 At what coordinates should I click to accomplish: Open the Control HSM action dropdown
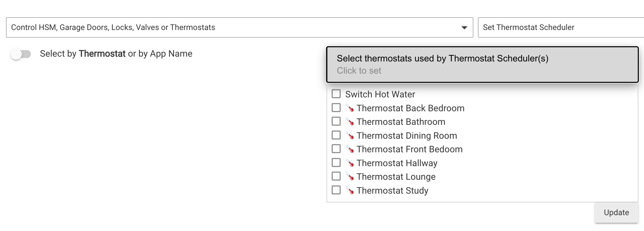(x=239, y=27)
